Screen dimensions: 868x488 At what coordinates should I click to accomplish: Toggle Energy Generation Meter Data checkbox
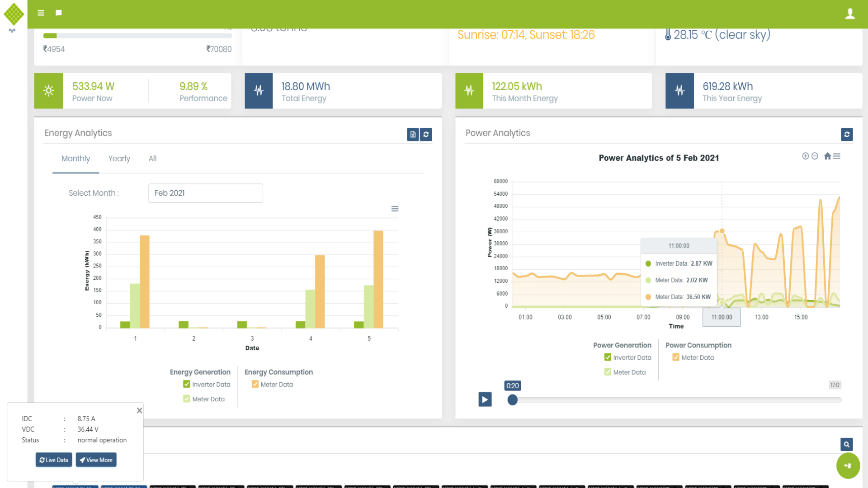coord(186,399)
